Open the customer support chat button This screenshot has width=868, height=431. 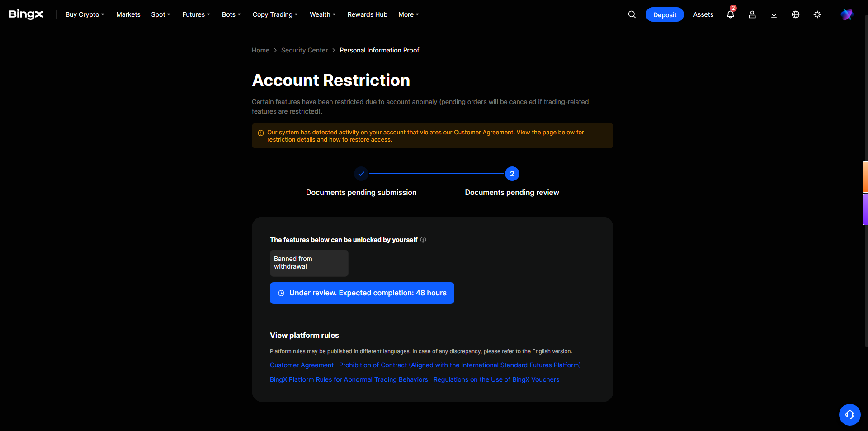click(x=850, y=415)
